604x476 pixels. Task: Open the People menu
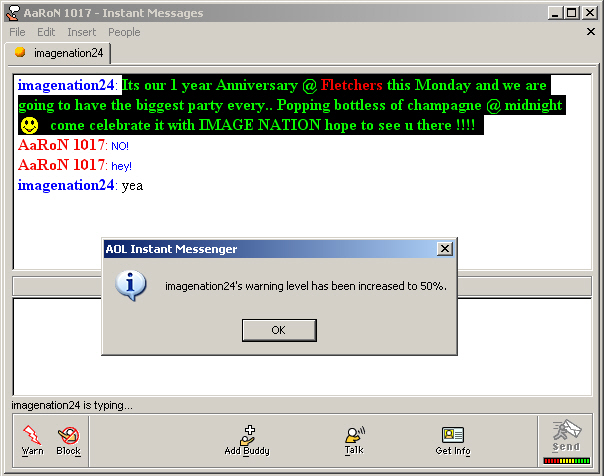pos(124,32)
